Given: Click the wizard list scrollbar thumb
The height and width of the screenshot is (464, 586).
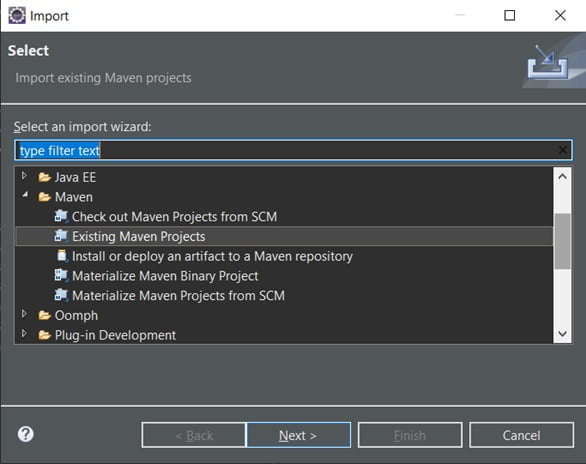Looking at the screenshot, I should 562,241.
